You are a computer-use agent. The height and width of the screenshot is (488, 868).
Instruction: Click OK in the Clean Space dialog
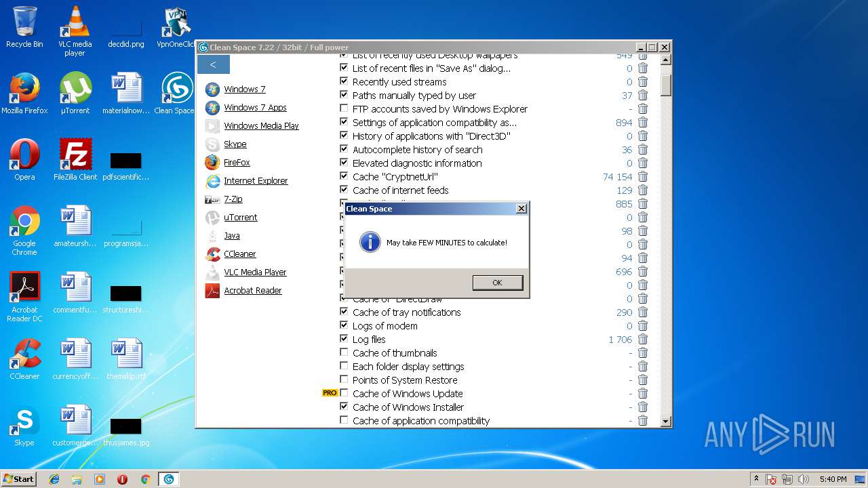(497, 283)
